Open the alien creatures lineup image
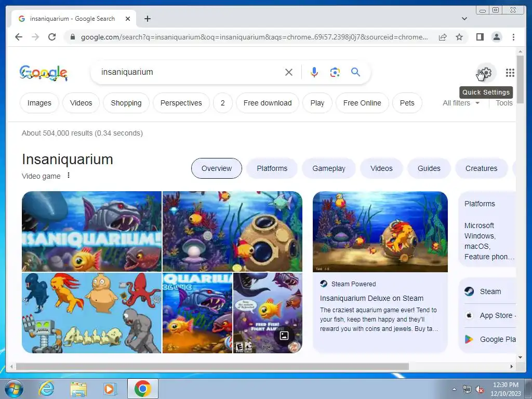532x399 pixels. tap(91, 313)
